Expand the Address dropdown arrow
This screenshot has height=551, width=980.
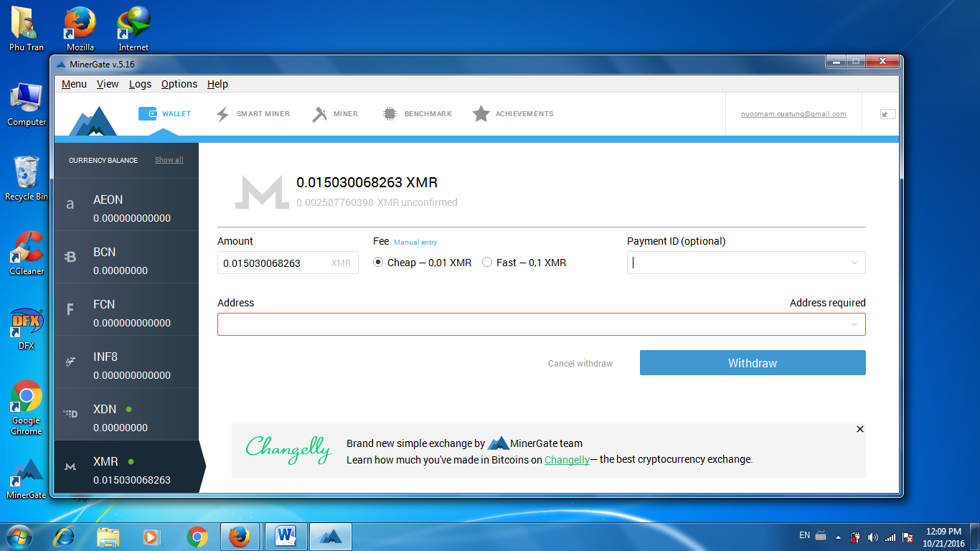[x=854, y=324]
